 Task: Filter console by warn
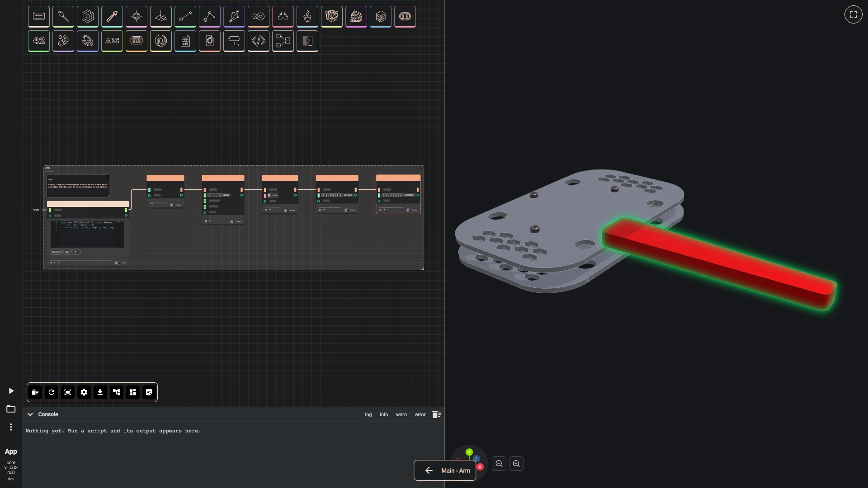tap(401, 414)
